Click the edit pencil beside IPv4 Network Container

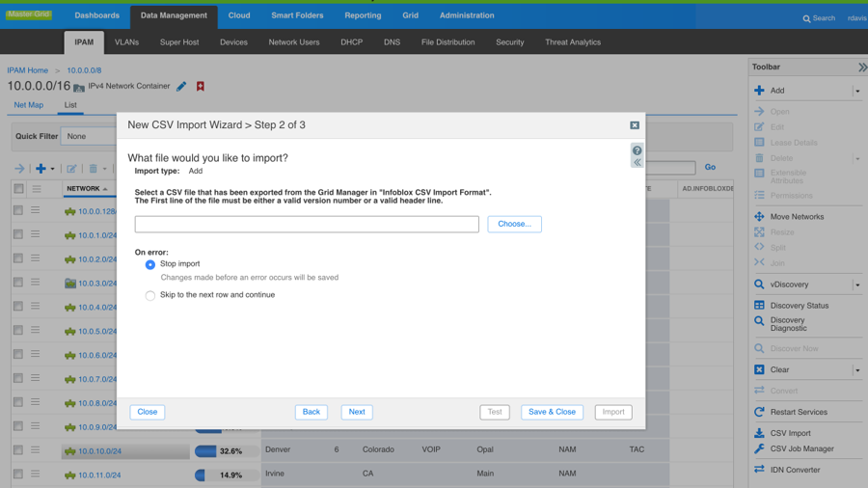click(181, 87)
